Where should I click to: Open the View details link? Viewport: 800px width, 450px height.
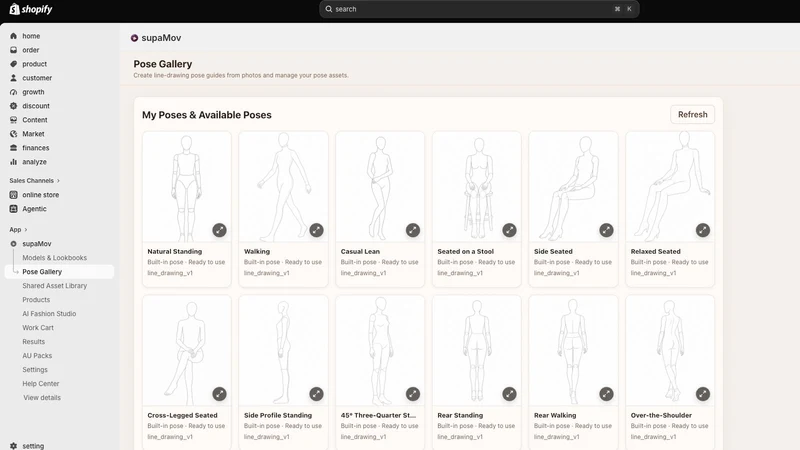(x=42, y=397)
